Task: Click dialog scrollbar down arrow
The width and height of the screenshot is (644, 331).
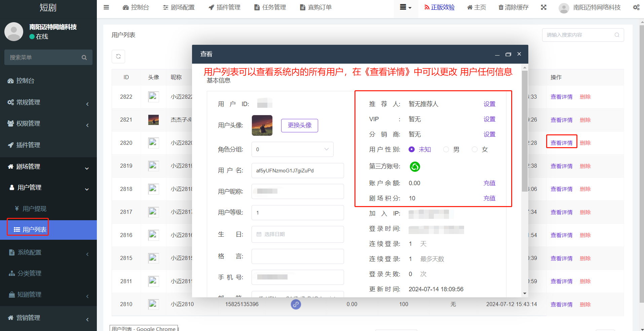Action: 525,294
